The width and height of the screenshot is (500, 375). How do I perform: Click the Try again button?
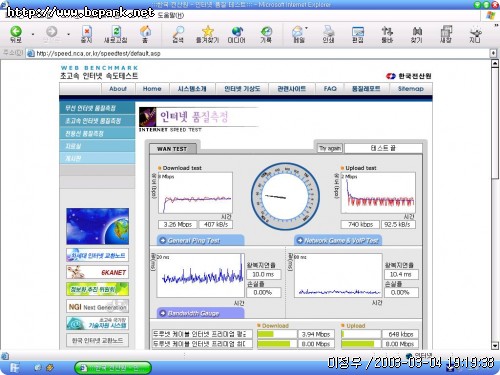pos(330,148)
